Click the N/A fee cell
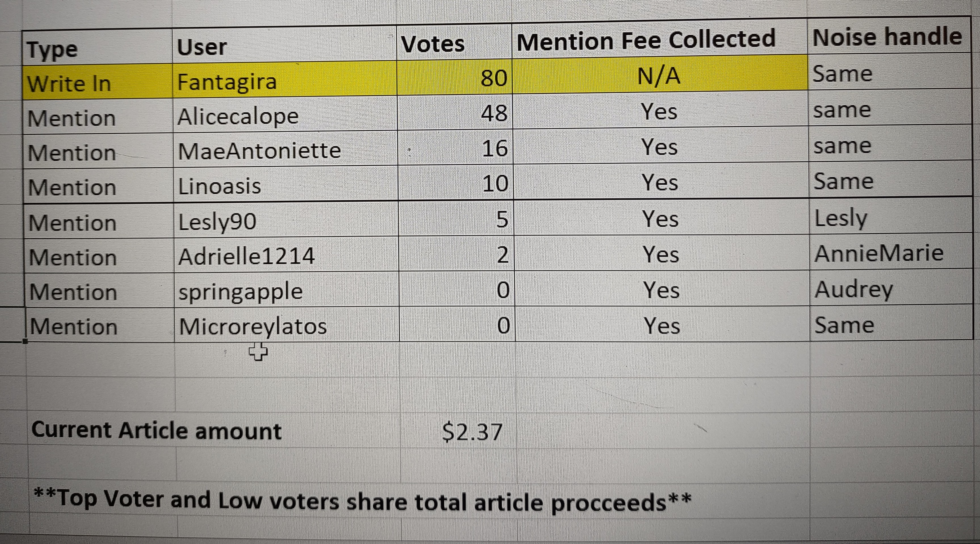Image resolution: width=980 pixels, height=544 pixels. pos(660,75)
